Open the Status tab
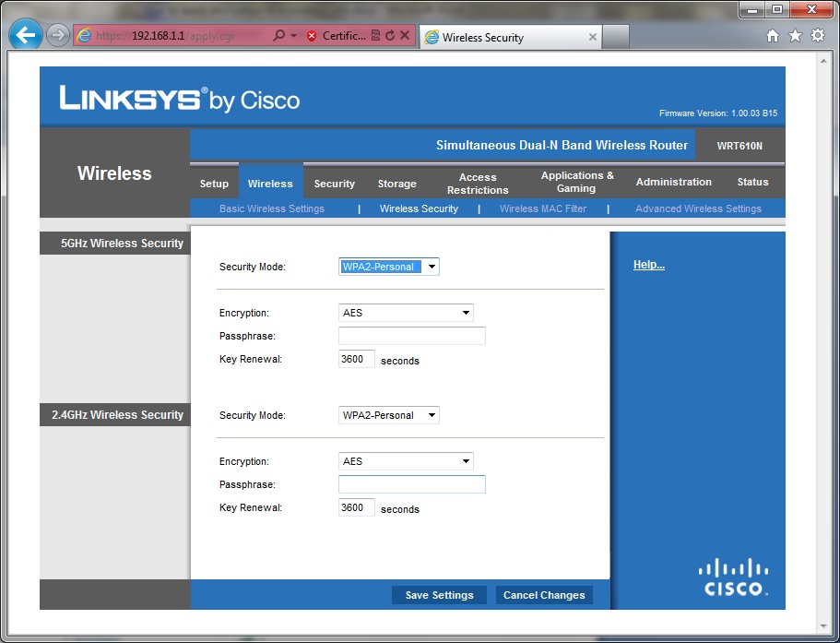 [752, 182]
